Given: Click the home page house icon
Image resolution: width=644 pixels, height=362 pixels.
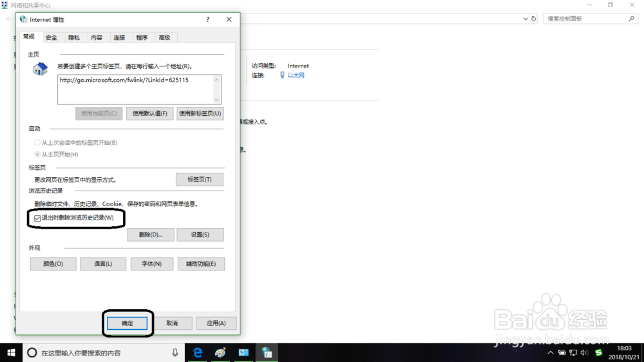Looking at the screenshot, I should coord(40,69).
